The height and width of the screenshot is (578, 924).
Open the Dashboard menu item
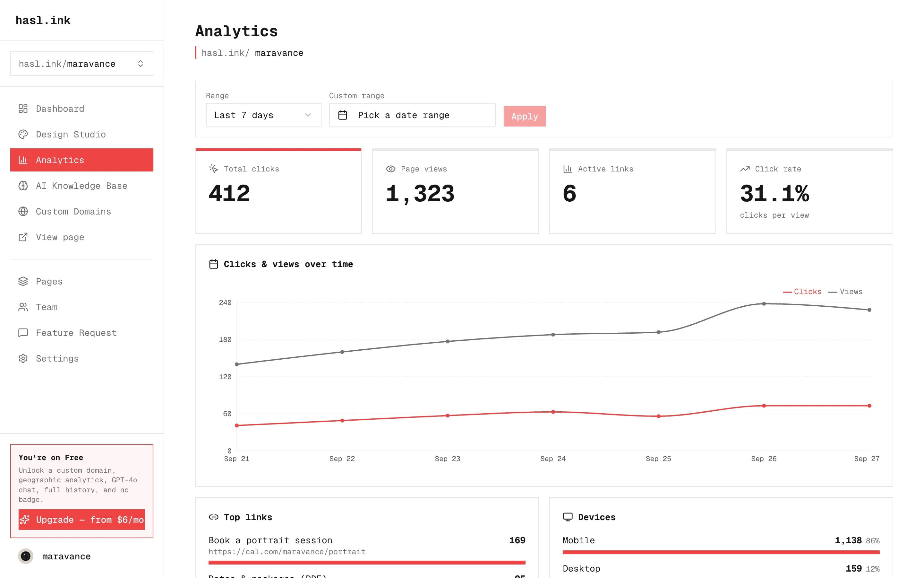pyautogui.click(x=82, y=109)
